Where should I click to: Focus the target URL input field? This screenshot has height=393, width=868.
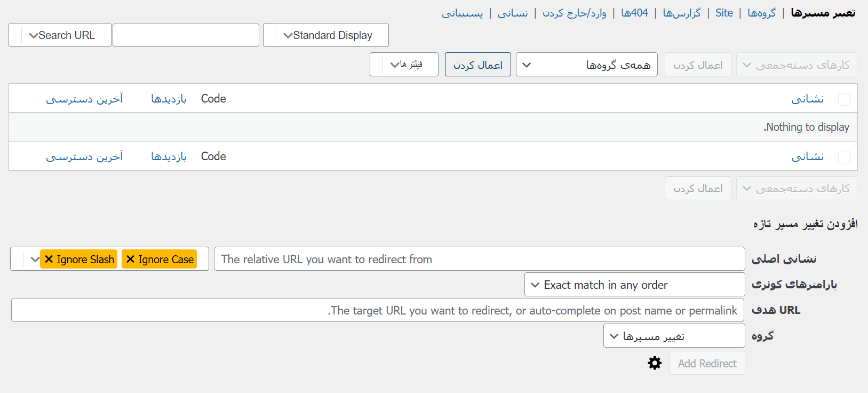coord(378,310)
